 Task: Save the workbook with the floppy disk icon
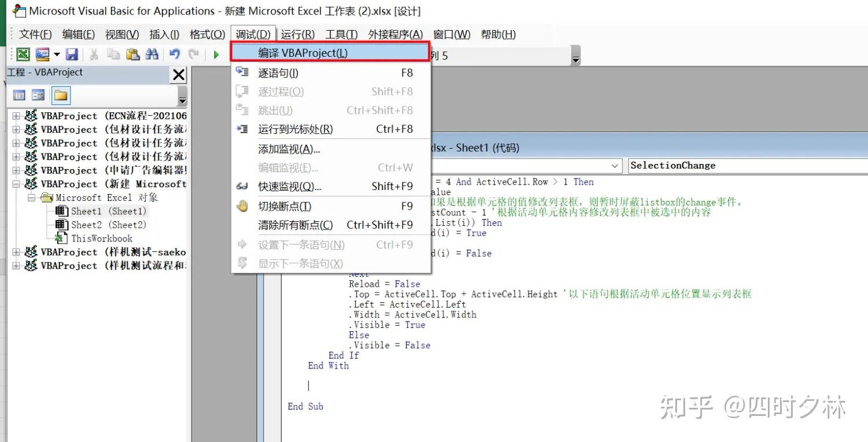72,54
